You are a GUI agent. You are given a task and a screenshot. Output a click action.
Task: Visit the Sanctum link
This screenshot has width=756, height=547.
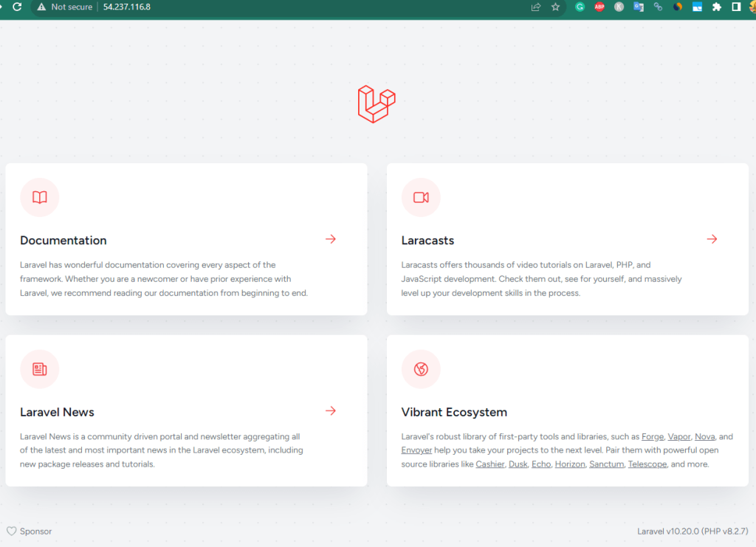pos(606,464)
